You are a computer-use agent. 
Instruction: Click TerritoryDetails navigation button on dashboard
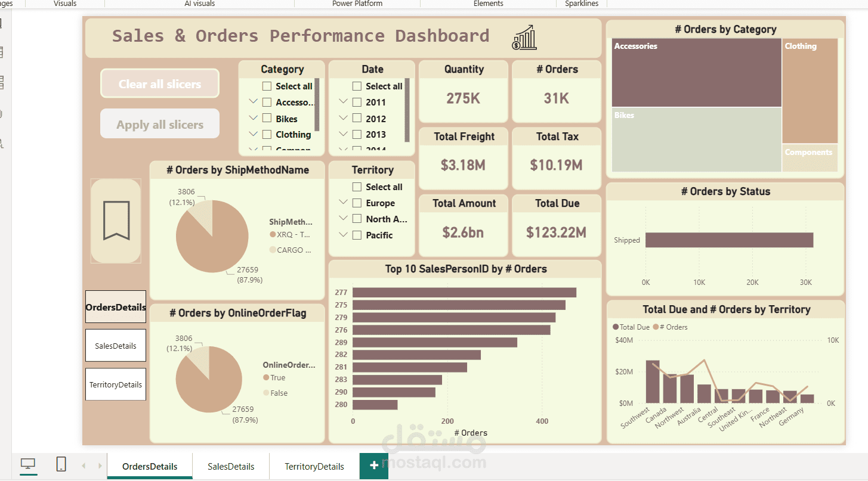[x=116, y=384]
